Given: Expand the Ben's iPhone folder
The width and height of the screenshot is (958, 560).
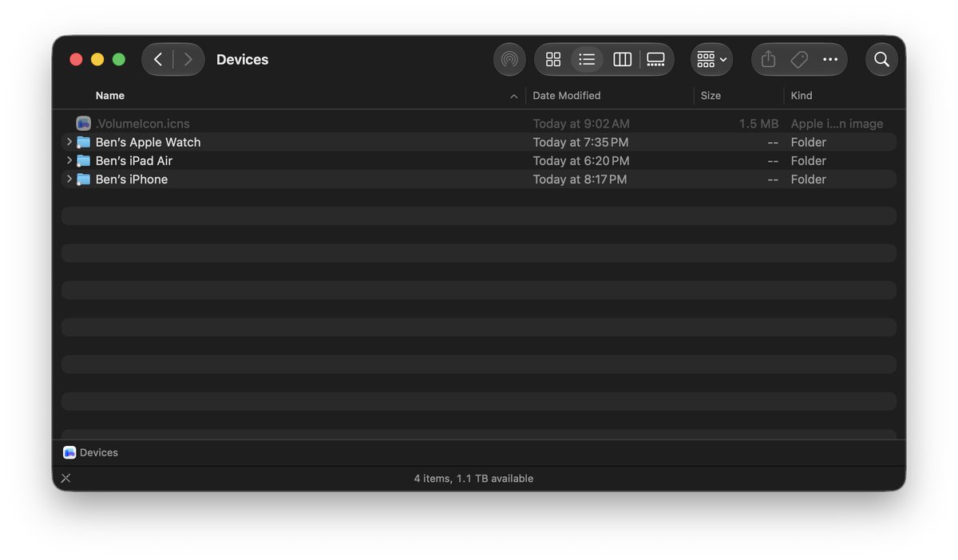Looking at the screenshot, I should 69,179.
